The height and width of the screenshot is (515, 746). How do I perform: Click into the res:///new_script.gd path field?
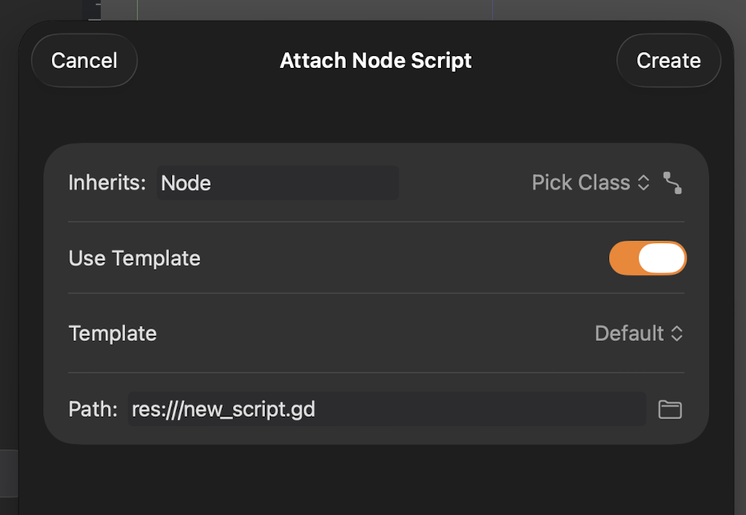tap(387, 409)
